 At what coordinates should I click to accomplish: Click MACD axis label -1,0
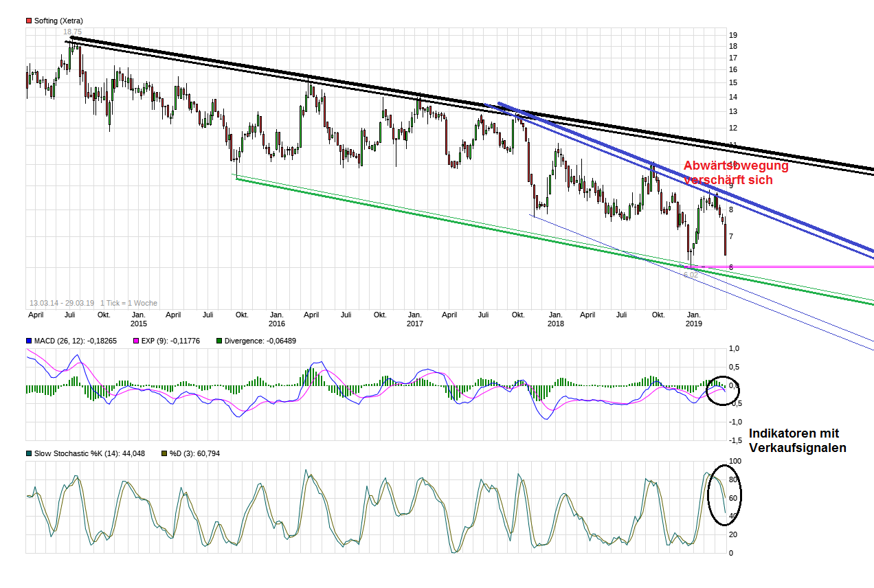pyautogui.click(x=734, y=422)
